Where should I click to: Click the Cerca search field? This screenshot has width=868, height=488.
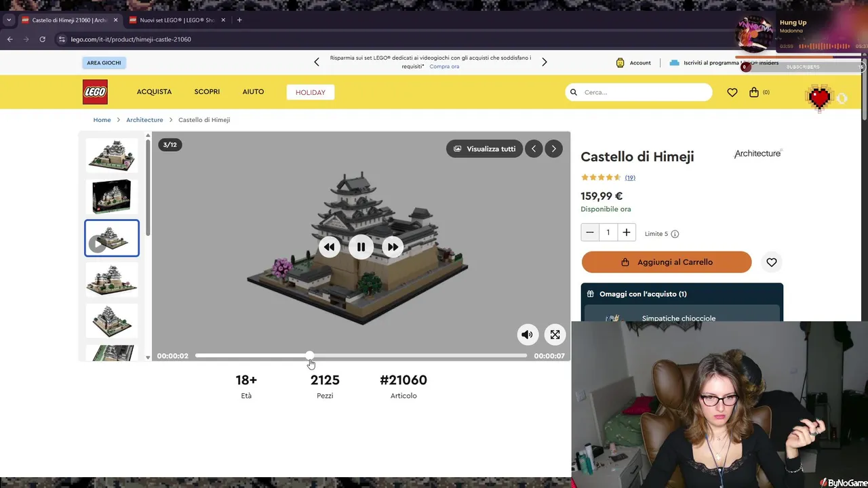(x=639, y=92)
